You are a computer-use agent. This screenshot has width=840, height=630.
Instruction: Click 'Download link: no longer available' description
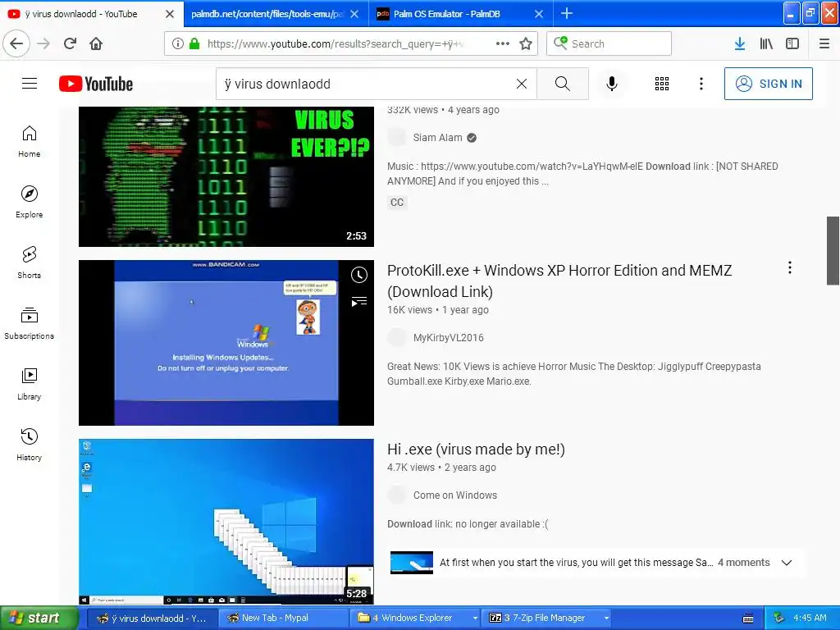468,524
